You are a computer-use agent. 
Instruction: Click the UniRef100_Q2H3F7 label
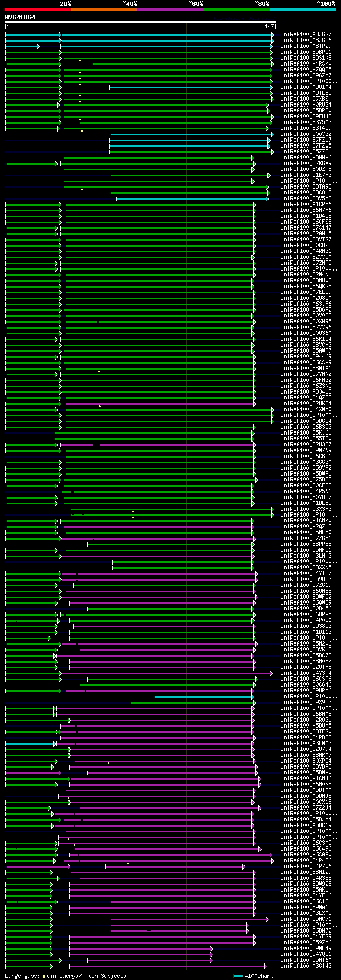306,445
